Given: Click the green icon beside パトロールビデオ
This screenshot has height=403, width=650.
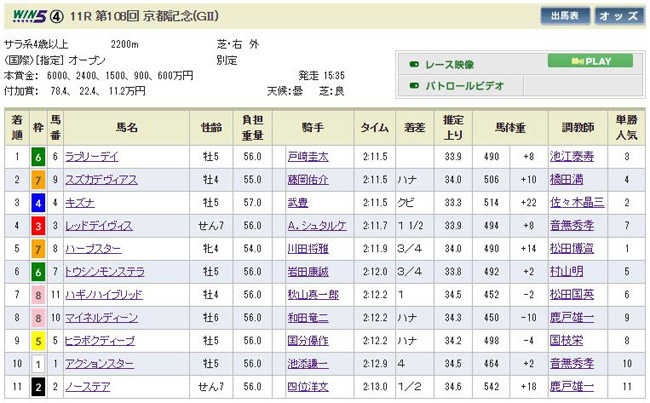Looking at the screenshot, I should click(x=414, y=86).
